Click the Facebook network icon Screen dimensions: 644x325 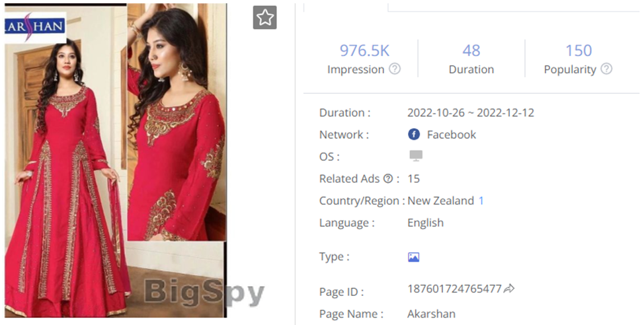click(x=414, y=134)
